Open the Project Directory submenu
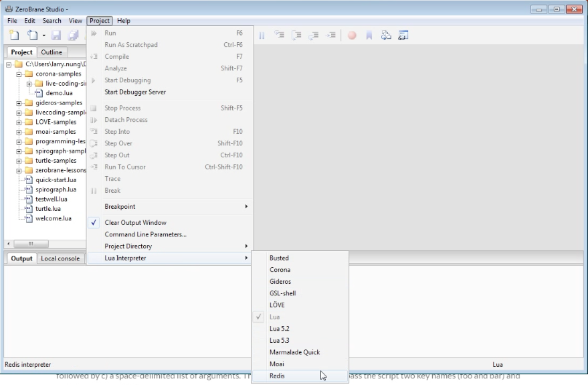Image resolution: width=588 pixels, height=385 pixels. coord(170,246)
